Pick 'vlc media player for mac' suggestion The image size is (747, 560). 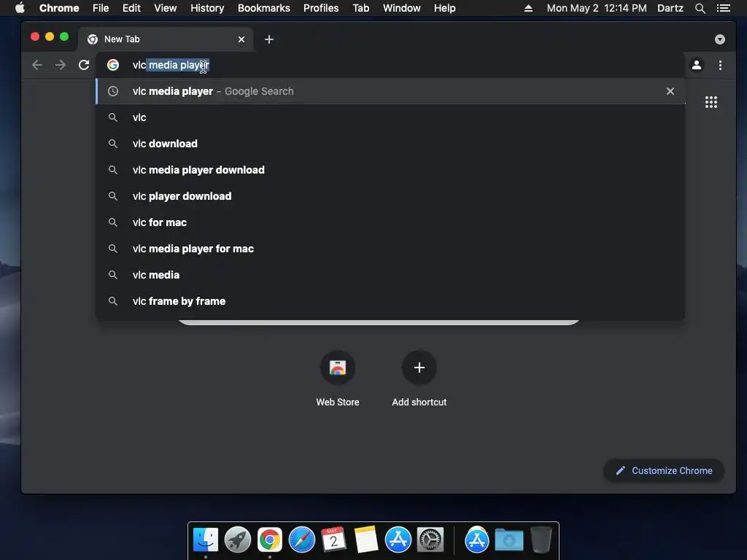pyautogui.click(x=390, y=249)
